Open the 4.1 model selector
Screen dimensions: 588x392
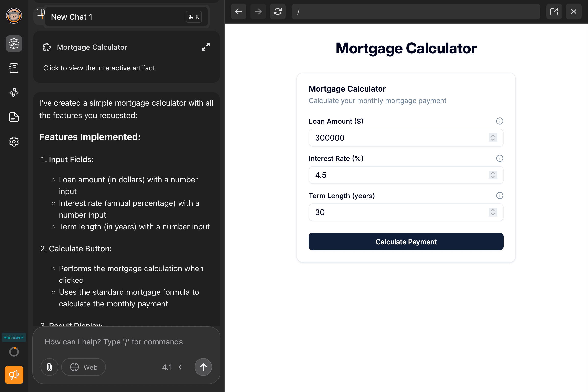pyautogui.click(x=172, y=367)
